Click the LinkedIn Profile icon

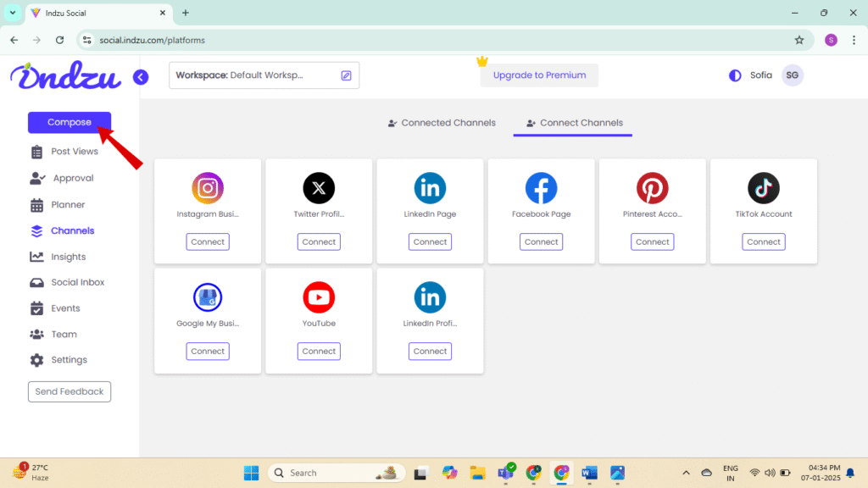[430, 297]
